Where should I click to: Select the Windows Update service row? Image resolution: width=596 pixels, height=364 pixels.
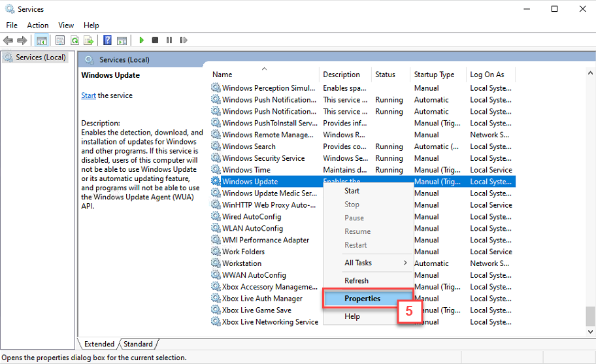363,181
